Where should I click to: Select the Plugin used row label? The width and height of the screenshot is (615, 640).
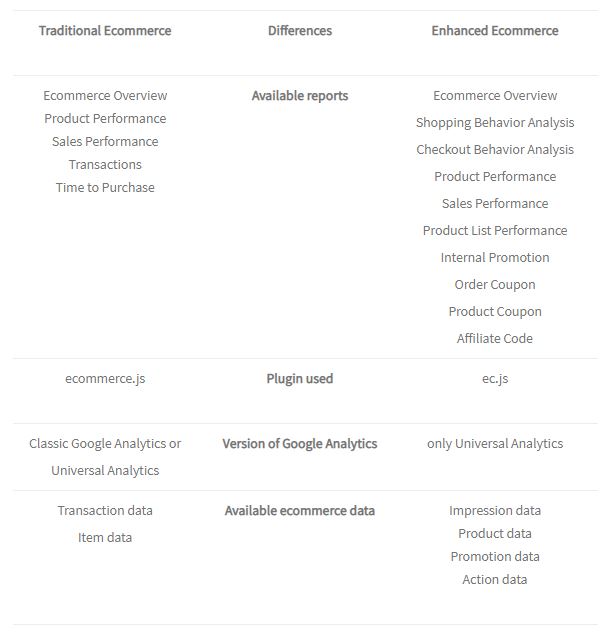pyautogui.click(x=300, y=378)
